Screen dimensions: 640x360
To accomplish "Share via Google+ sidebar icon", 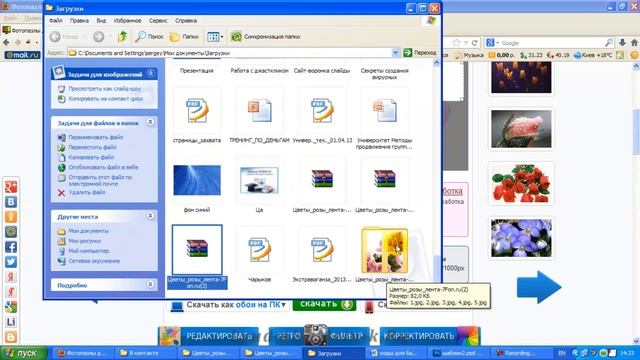I will [11, 187].
